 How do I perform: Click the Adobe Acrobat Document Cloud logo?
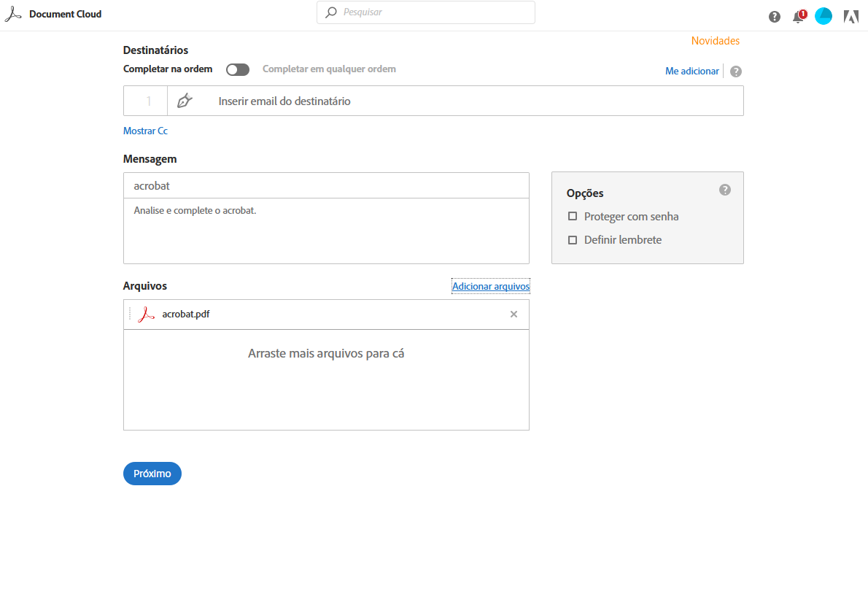(x=13, y=15)
